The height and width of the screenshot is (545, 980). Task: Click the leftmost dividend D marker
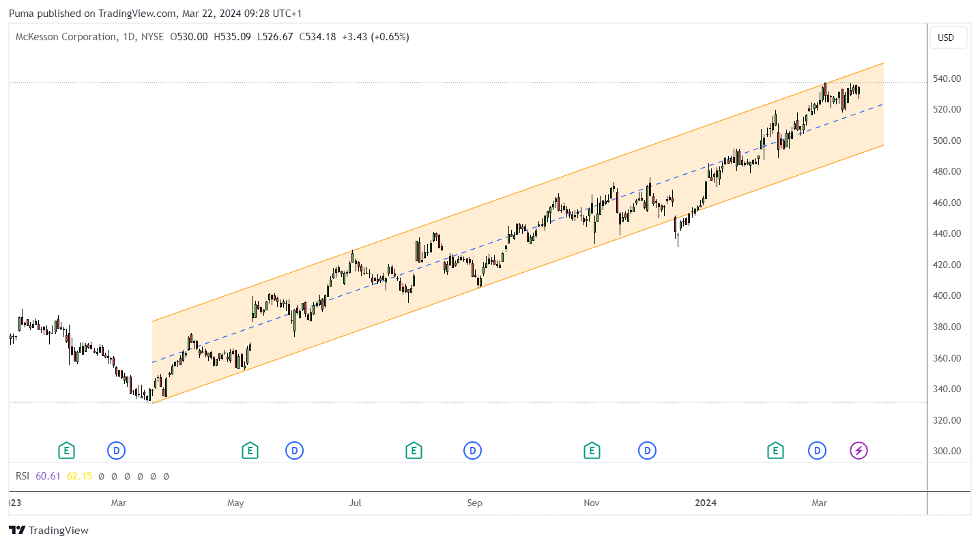pos(117,450)
